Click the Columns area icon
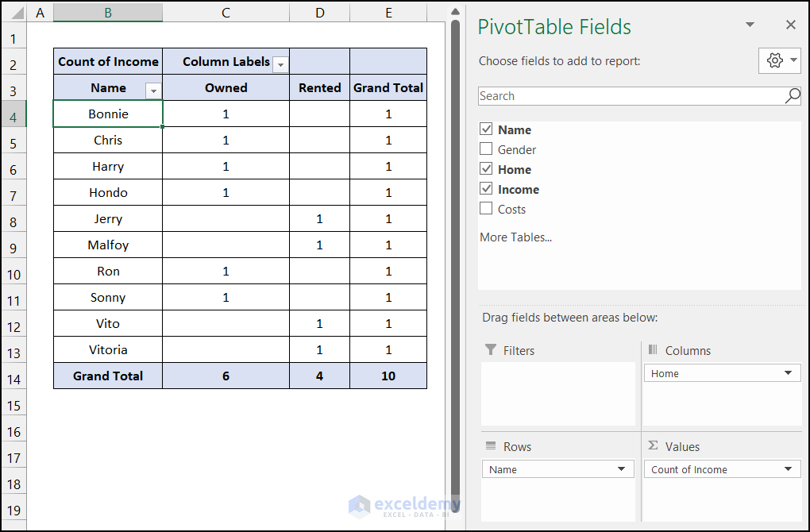Viewport: 810px width, 532px height. pos(654,350)
